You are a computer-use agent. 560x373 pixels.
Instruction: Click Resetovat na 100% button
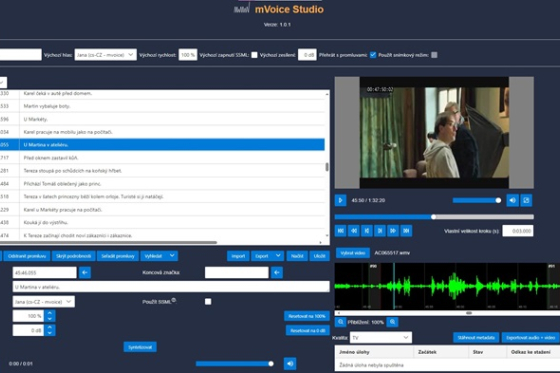307,316
